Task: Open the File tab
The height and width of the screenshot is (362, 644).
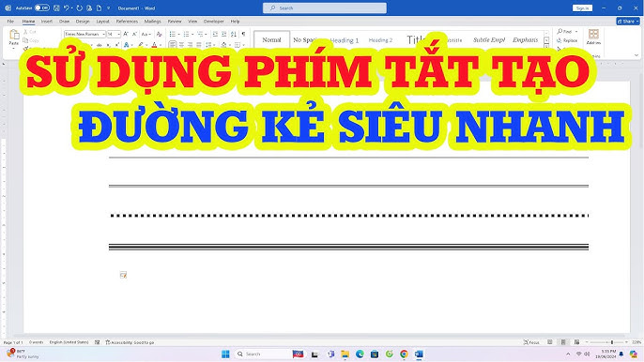Action: point(10,21)
